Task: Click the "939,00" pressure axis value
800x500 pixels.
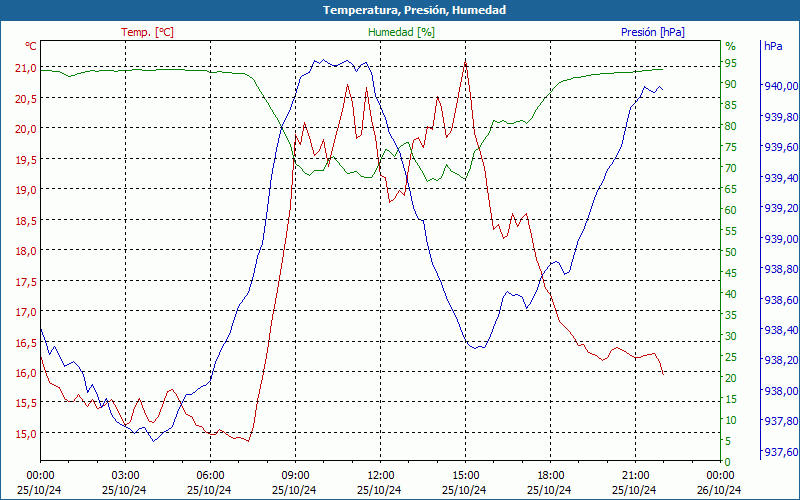Action: [781, 239]
